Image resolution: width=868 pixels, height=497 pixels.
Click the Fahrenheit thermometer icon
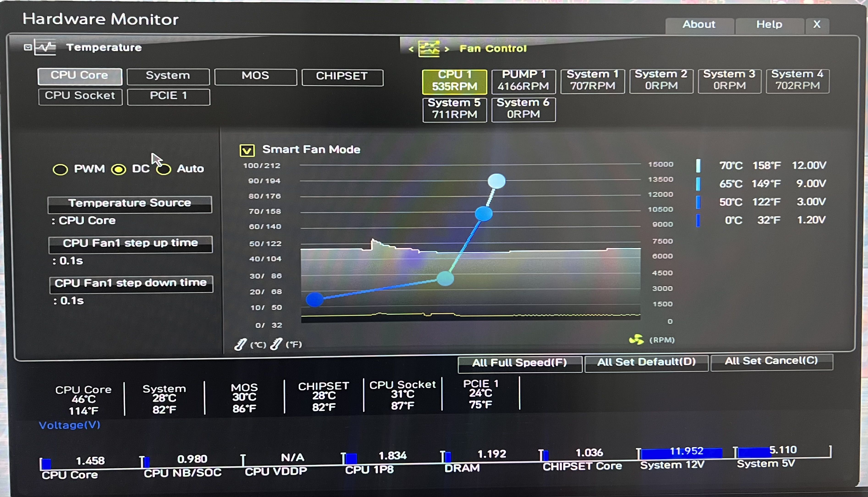276,344
